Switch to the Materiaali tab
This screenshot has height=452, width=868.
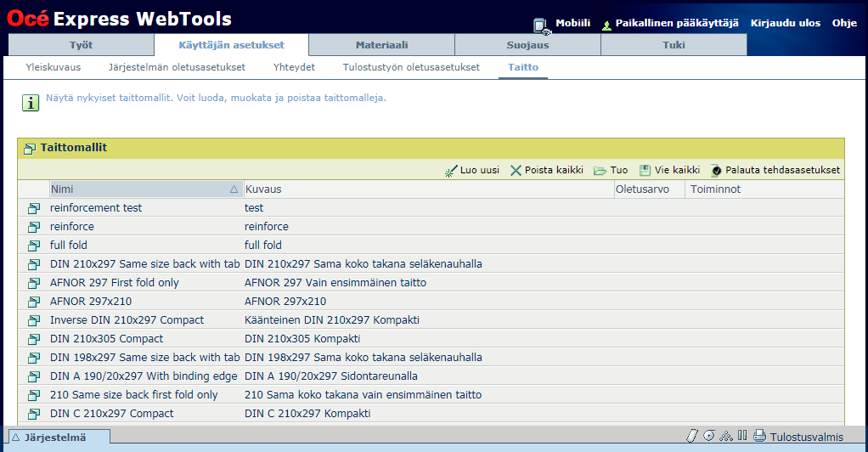tap(381, 45)
